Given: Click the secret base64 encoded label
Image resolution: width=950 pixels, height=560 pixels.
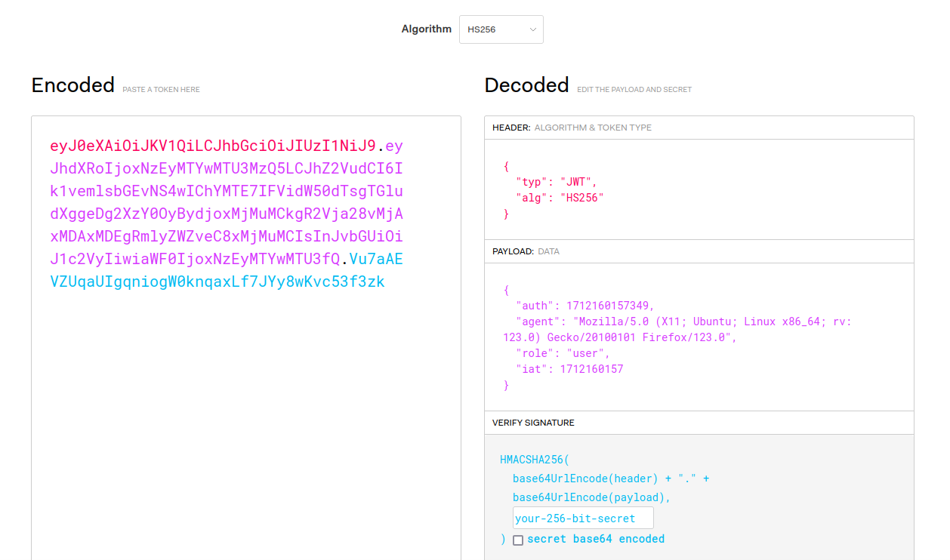Looking at the screenshot, I should [x=596, y=539].
